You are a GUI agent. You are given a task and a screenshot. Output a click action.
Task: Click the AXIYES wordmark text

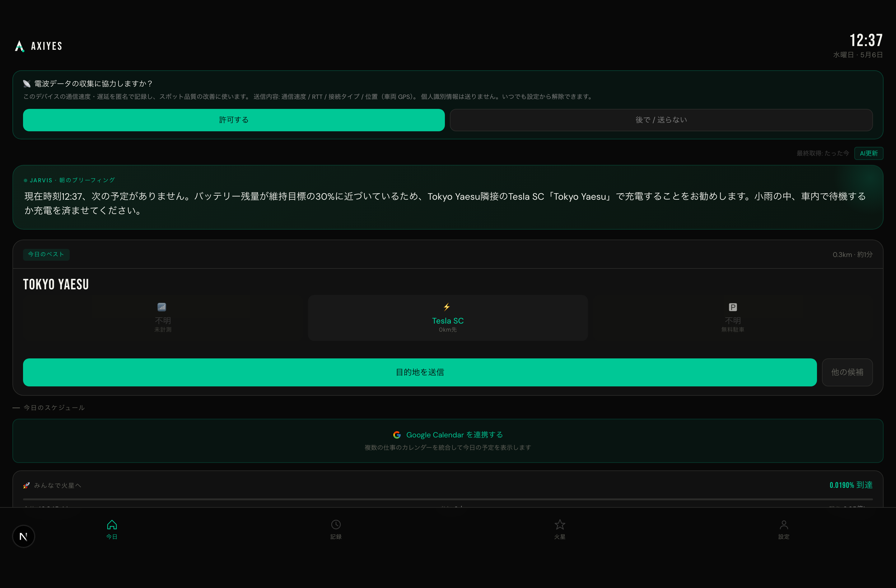tap(47, 46)
